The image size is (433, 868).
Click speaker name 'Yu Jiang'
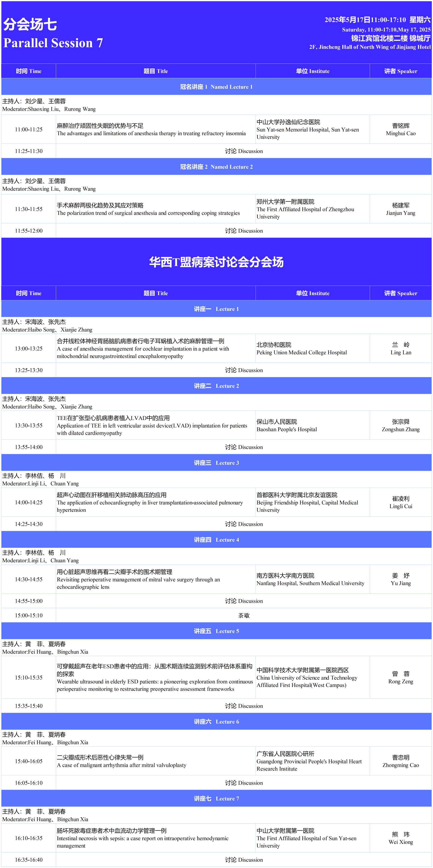pyautogui.click(x=401, y=583)
